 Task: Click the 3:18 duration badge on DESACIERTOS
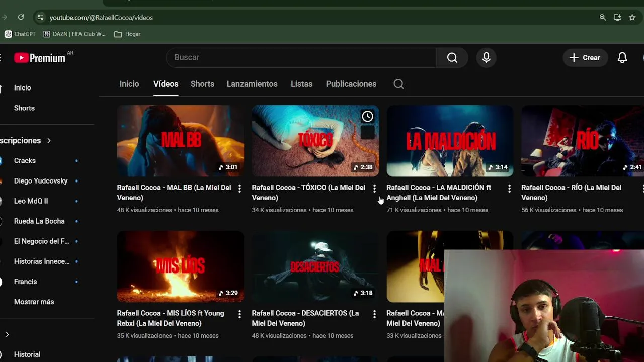[363, 293]
